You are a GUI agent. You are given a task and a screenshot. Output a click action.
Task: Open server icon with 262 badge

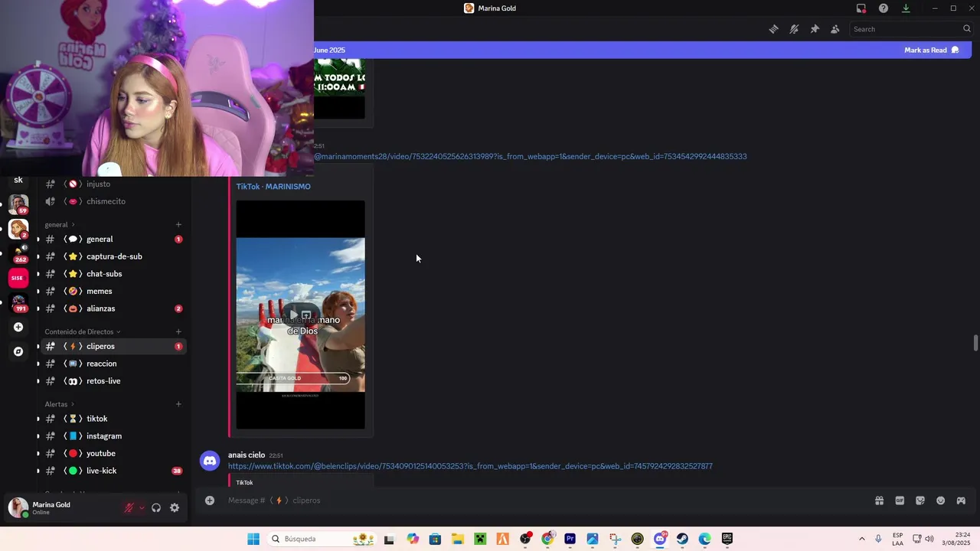click(18, 253)
